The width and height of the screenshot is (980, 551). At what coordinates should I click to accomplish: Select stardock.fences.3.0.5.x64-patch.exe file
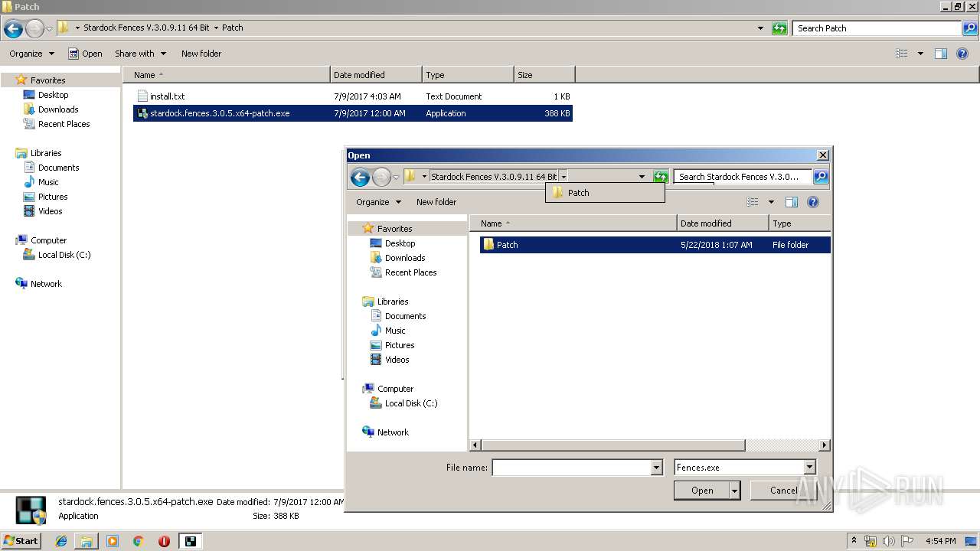coord(353,113)
